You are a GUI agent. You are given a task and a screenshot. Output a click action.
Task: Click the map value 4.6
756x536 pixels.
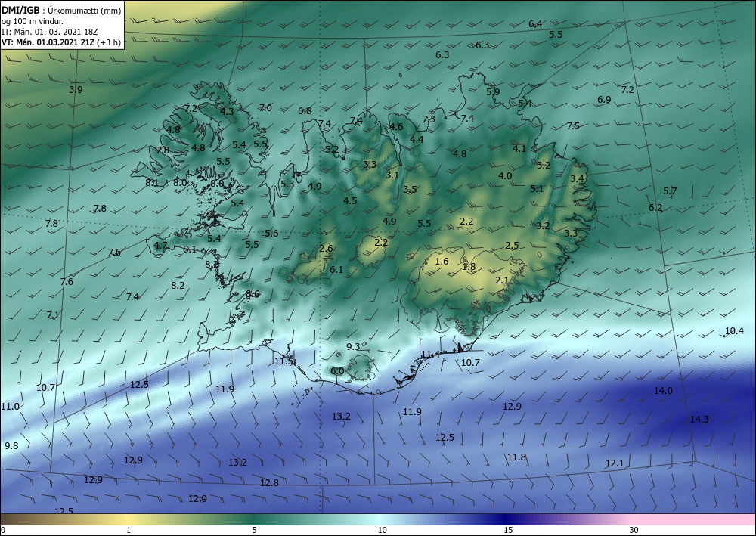[396, 127]
